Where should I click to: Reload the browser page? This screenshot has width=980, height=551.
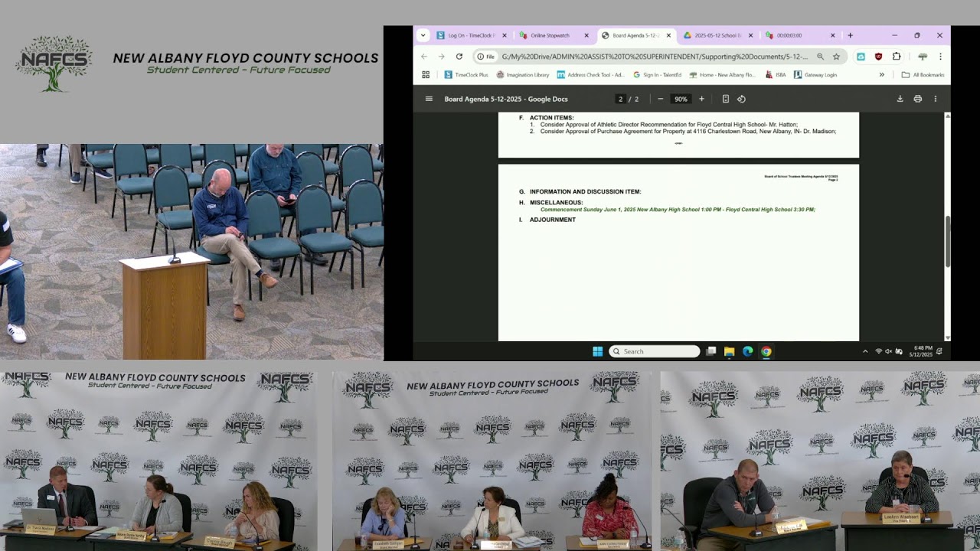(x=459, y=57)
